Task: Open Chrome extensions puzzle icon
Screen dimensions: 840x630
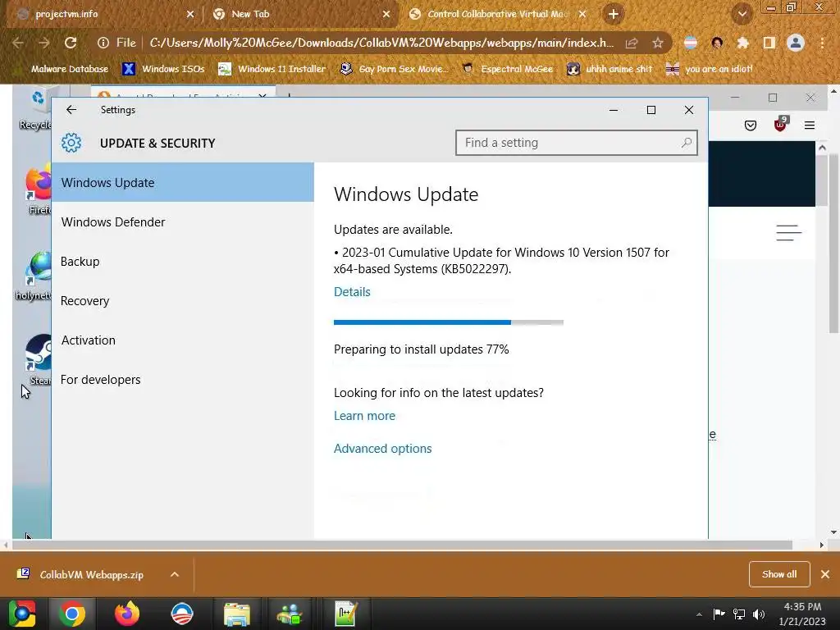Action: pyautogui.click(x=742, y=43)
